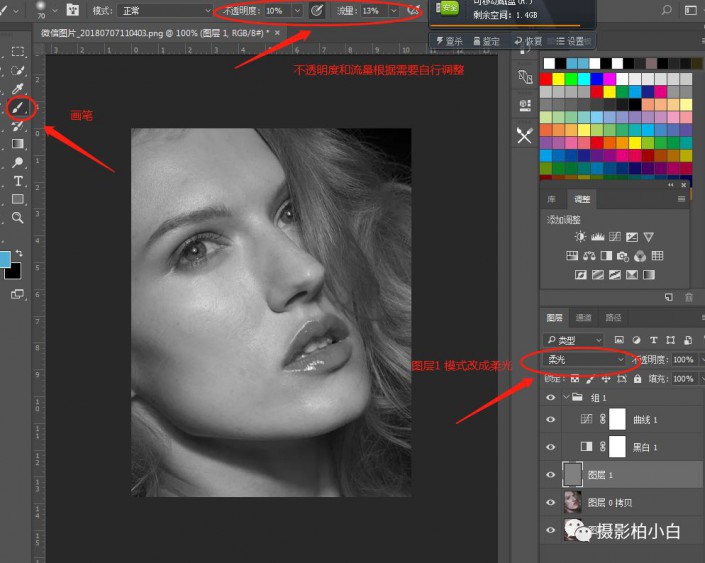The height and width of the screenshot is (563, 705).
Task: Select the Brush tool
Action: point(18,107)
